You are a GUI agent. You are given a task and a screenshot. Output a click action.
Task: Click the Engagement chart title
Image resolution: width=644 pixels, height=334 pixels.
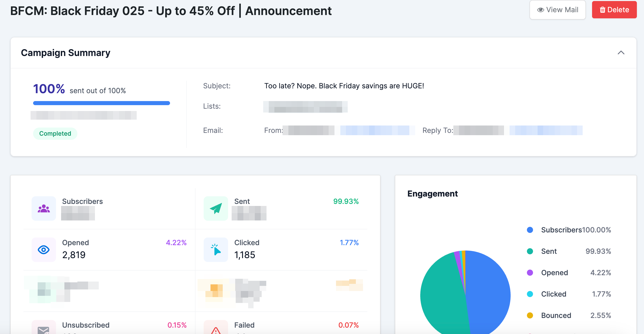pyautogui.click(x=432, y=194)
